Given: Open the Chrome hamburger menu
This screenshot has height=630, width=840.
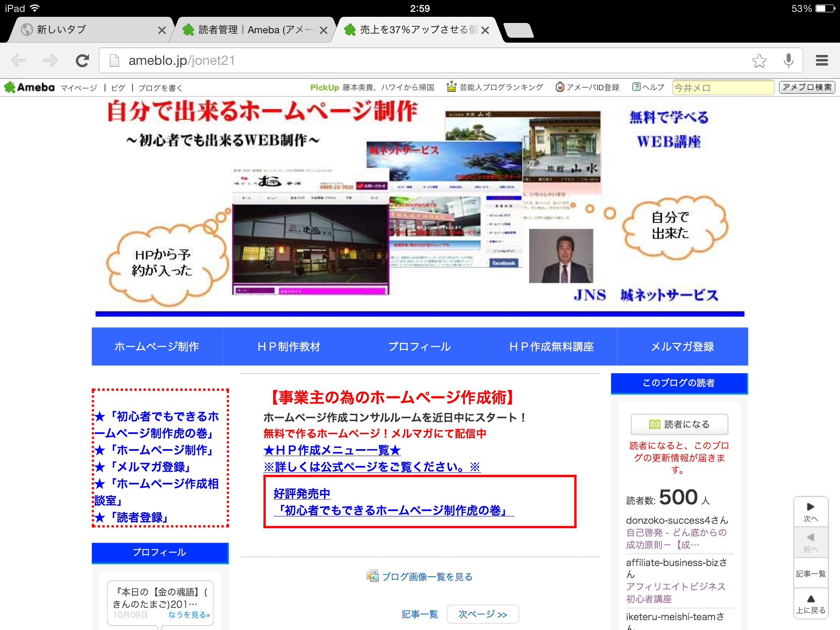Looking at the screenshot, I should tap(822, 61).
